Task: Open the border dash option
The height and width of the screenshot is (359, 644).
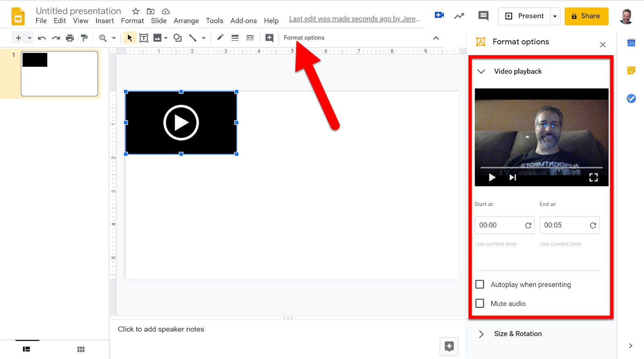Action: click(x=250, y=38)
